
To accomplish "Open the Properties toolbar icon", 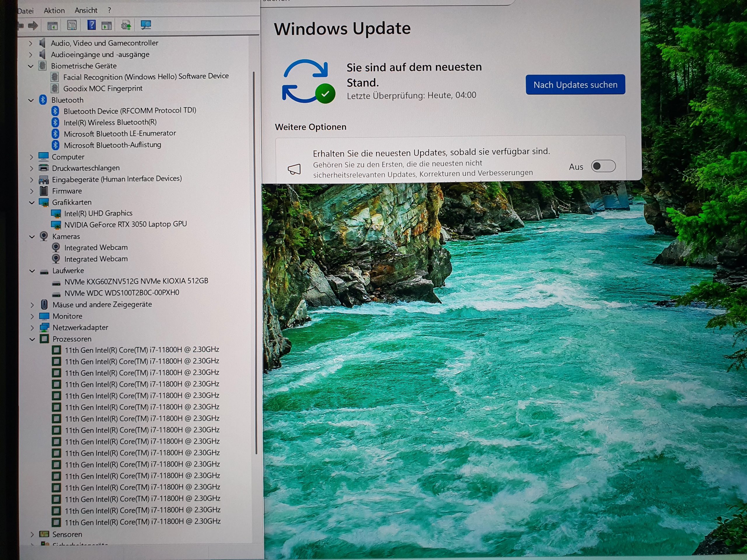I will pos(72,25).
